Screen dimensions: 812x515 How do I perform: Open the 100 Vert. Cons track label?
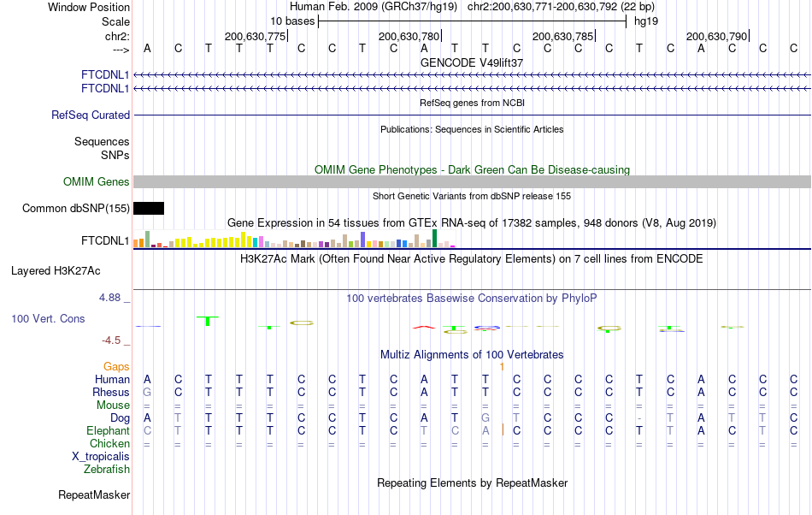[48, 318]
